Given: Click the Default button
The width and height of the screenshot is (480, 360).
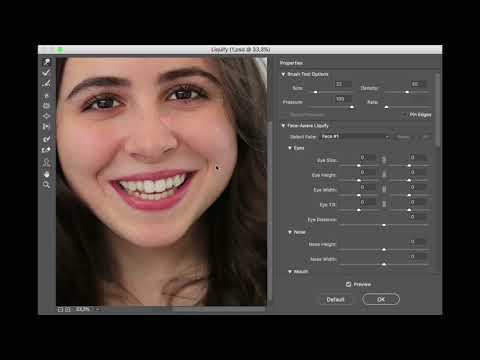Looking at the screenshot, I should pos(335,300).
